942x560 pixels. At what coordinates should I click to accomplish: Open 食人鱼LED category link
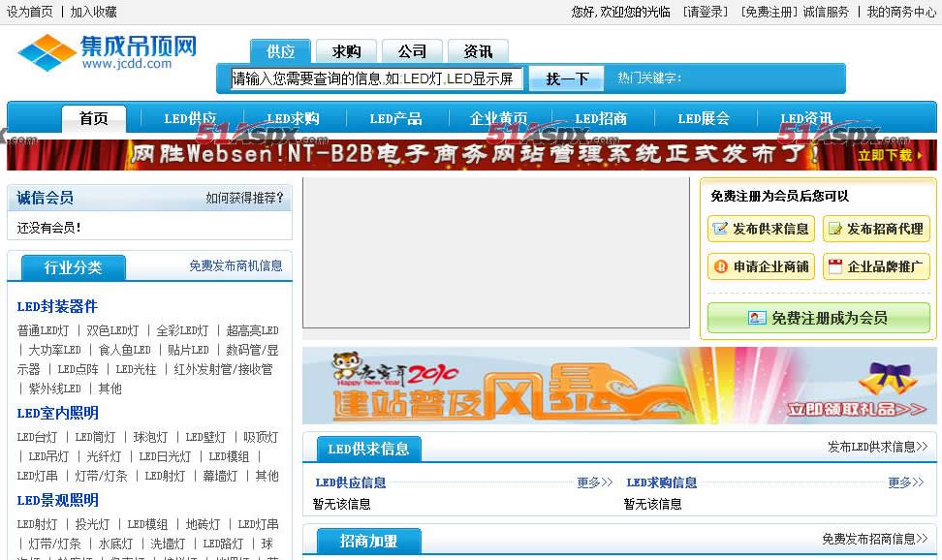(124, 350)
